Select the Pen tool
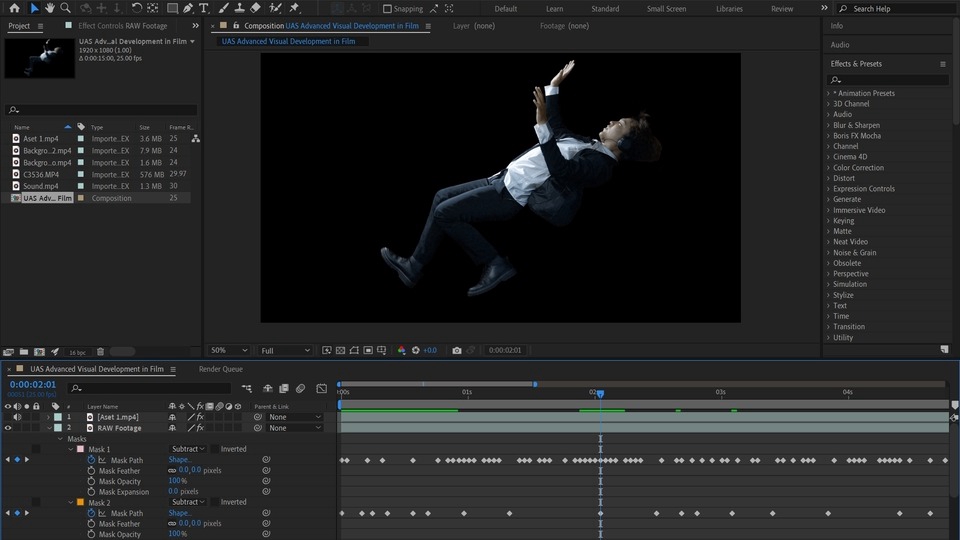960x540 pixels. pos(188,8)
